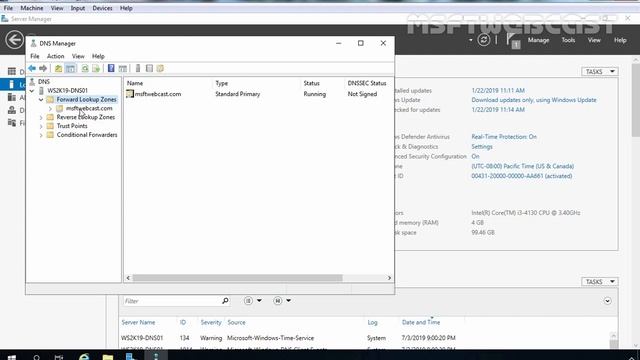Image resolution: width=640 pixels, height=360 pixels.
Task: Click the events filter search magnifier icon
Action: [225, 301]
